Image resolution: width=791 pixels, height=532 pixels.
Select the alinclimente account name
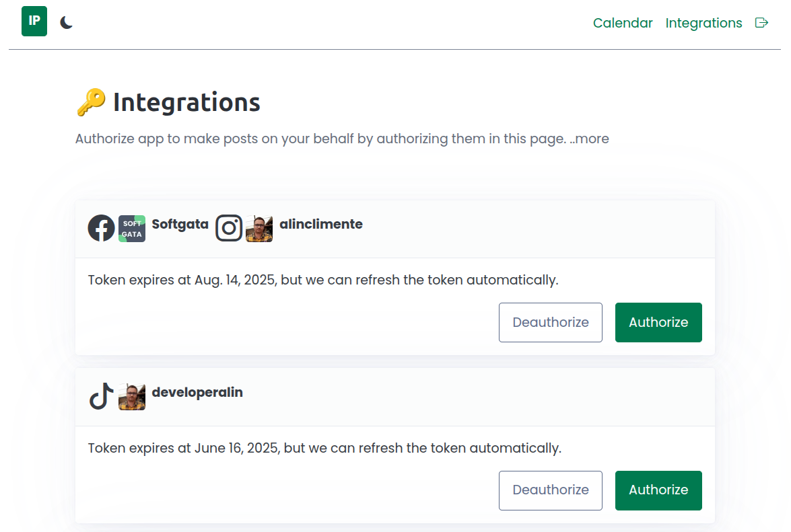(x=321, y=224)
